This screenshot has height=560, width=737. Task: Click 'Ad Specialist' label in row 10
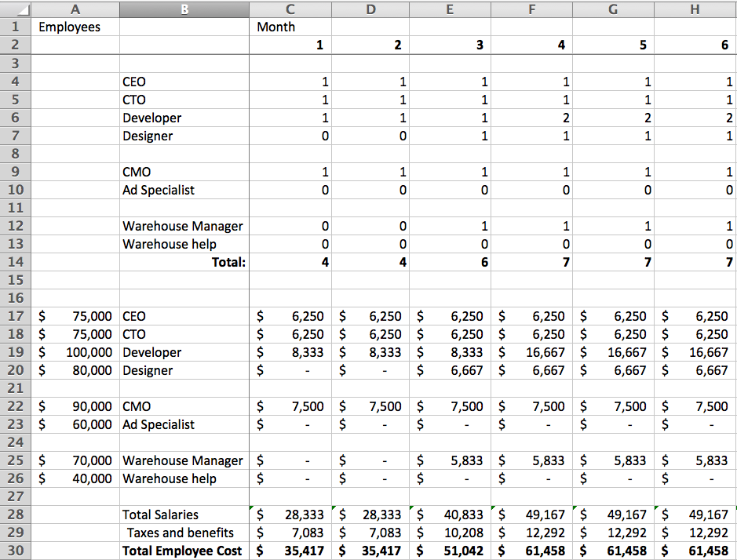(184, 190)
